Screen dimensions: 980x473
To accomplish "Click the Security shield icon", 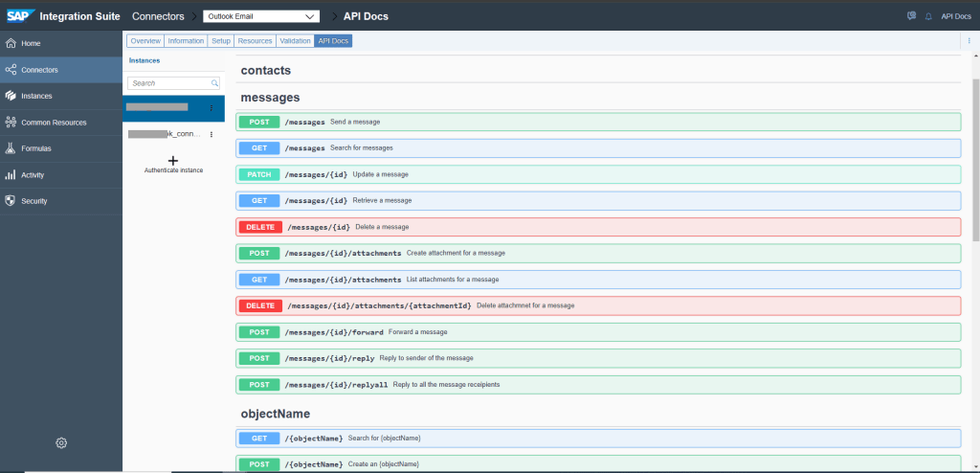I will [x=11, y=201].
